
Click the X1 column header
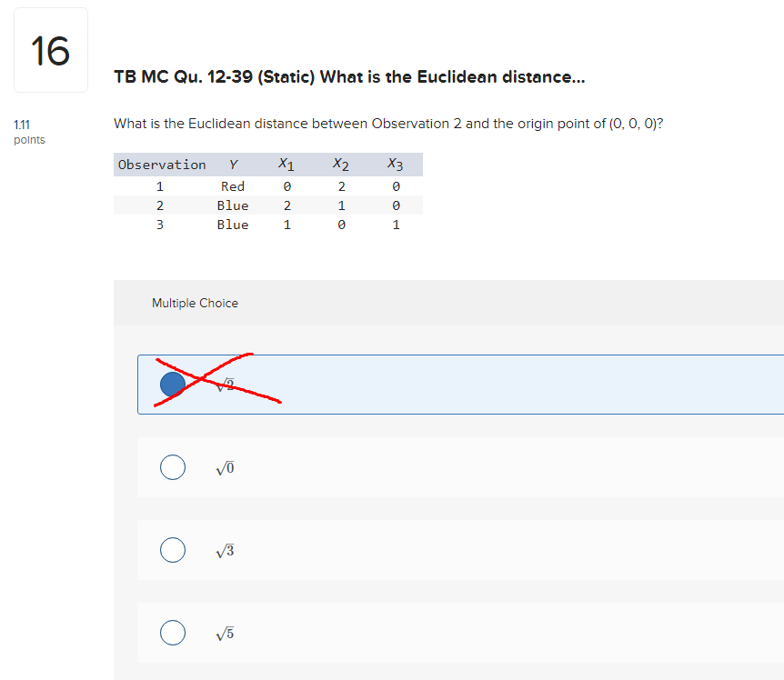pos(286,165)
